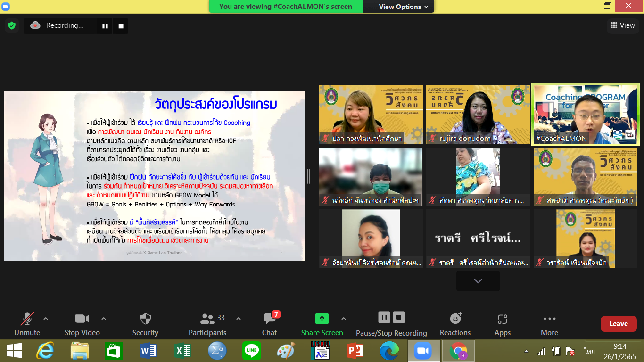
Task: Click the green Share Screen icon
Action: coord(322,319)
